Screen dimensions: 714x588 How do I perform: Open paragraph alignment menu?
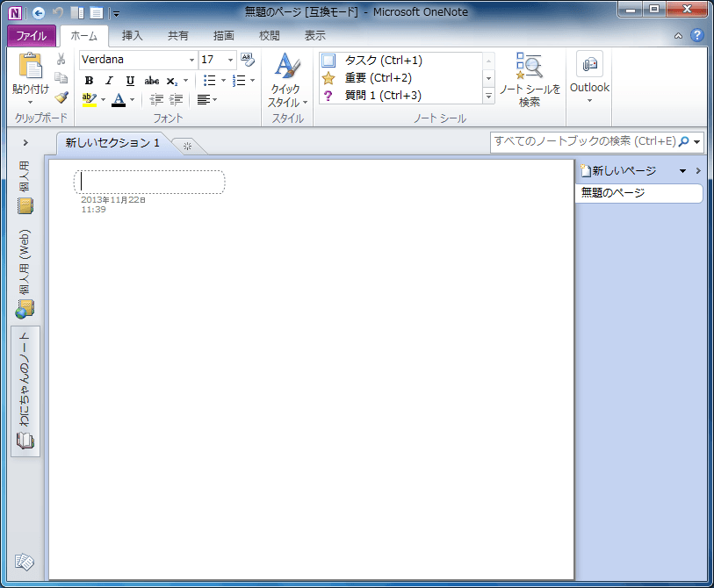point(206,99)
